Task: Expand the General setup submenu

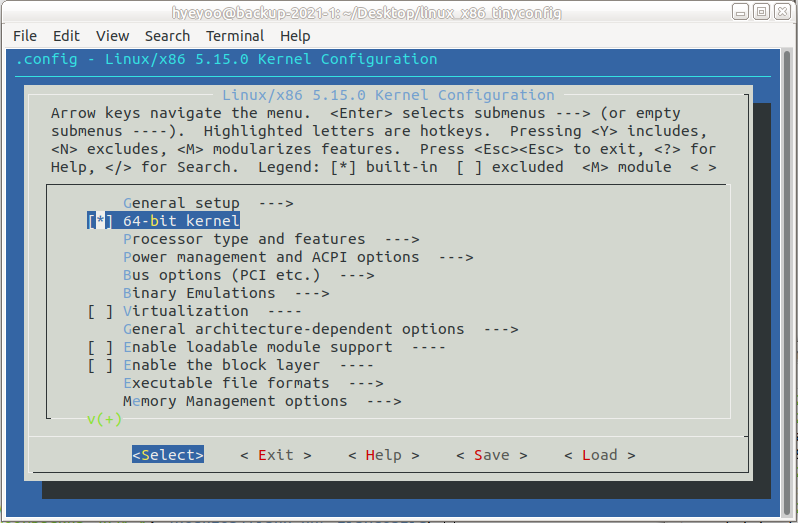Action: [208, 203]
